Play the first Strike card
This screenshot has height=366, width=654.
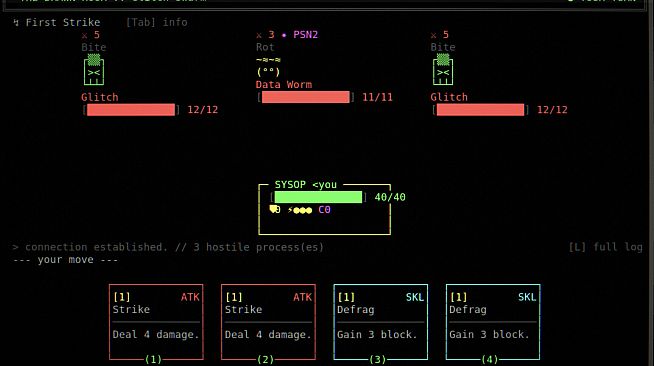click(x=156, y=322)
